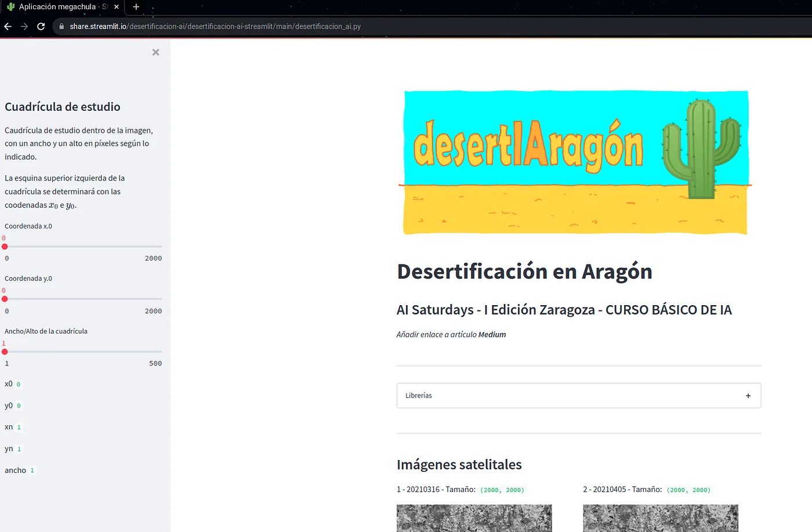Click the 'x0' value row in sidebar
Screen dimensions: 812x532
(x=13, y=384)
